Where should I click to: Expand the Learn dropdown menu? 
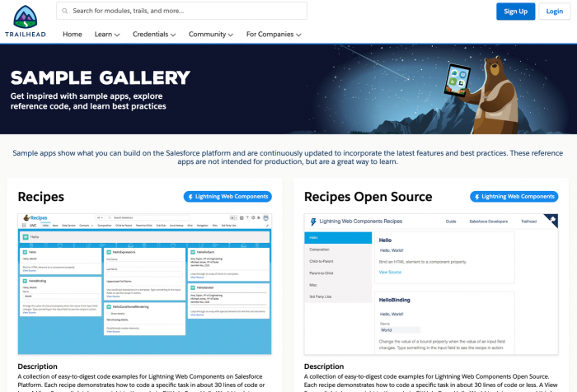[107, 35]
